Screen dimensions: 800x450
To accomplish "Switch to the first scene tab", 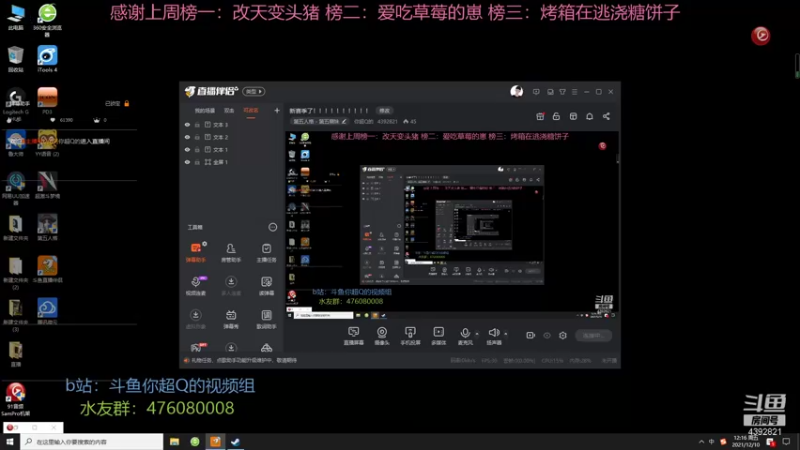I will [205, 110].
